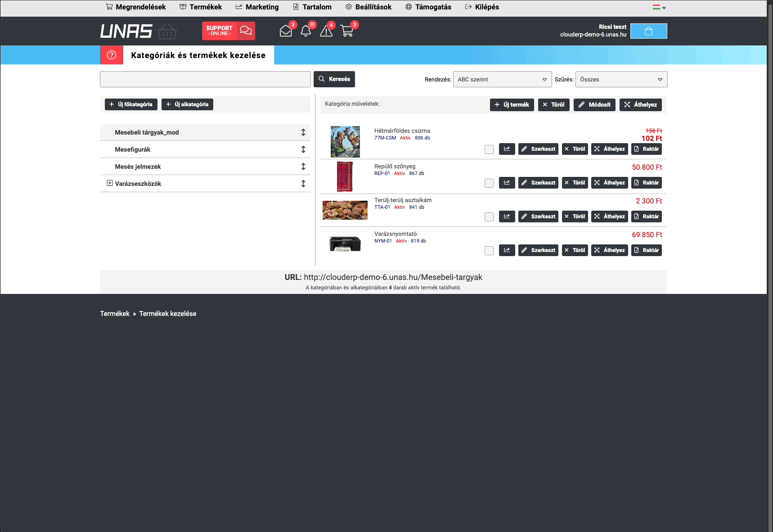Click the blue shop bag button
Image resolution: width=773 pixels, height=532 pixels.
click(648, 31)
